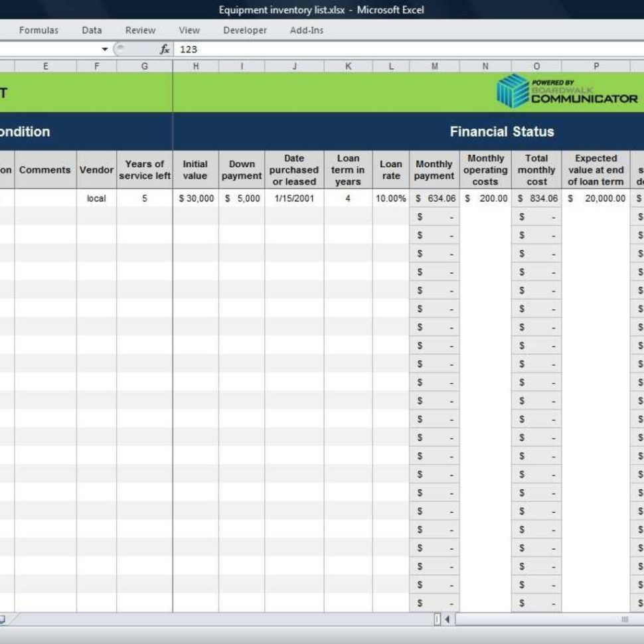The height and width of the screenshot is (644, 644).
Task: Click the Financial Status header cell
Action: tap(501, 131)
